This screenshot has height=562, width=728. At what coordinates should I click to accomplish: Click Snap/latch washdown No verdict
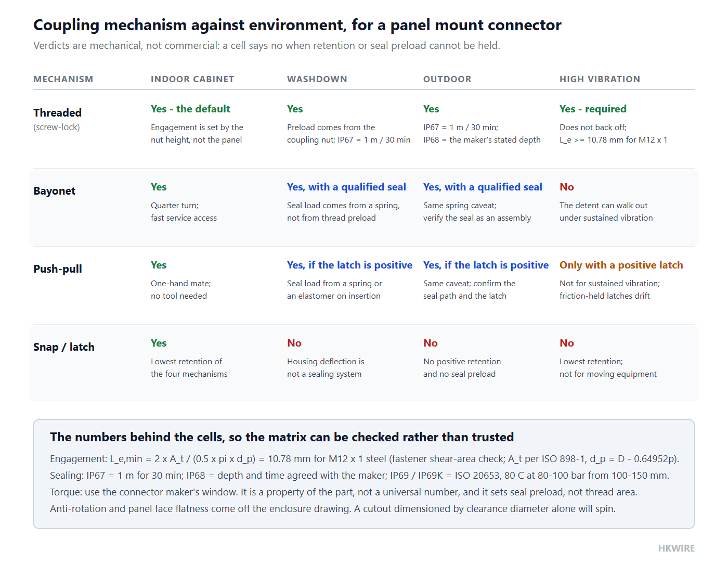tap(294, 343)
